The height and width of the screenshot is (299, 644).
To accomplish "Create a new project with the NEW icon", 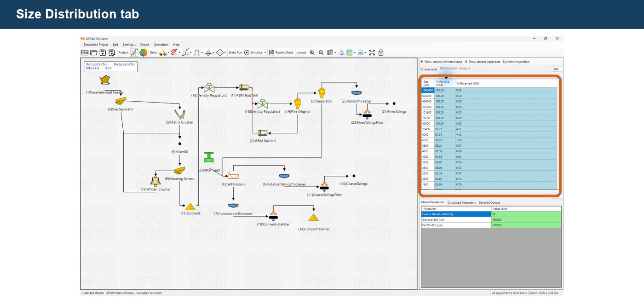I will (85, 52).
